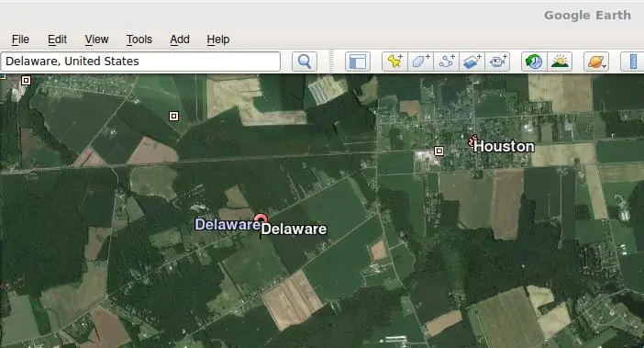Select the Add Path tool

coord(447,62)
